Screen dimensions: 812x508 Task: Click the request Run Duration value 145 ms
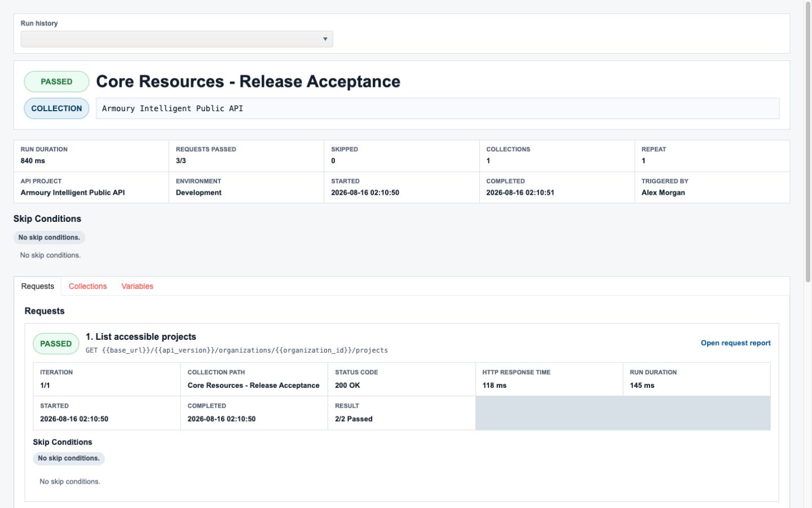tap(642, 386)
